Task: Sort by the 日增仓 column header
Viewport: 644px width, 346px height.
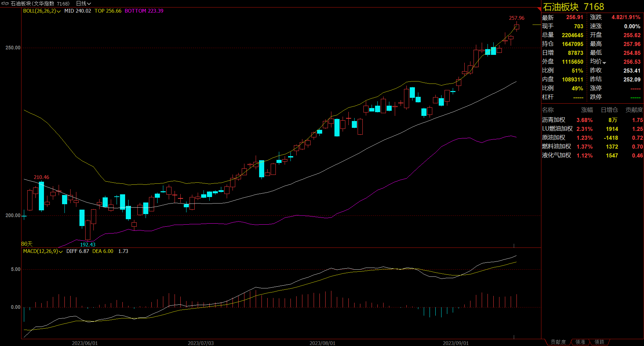Action: pyautogui.click(x=609, y=110)
